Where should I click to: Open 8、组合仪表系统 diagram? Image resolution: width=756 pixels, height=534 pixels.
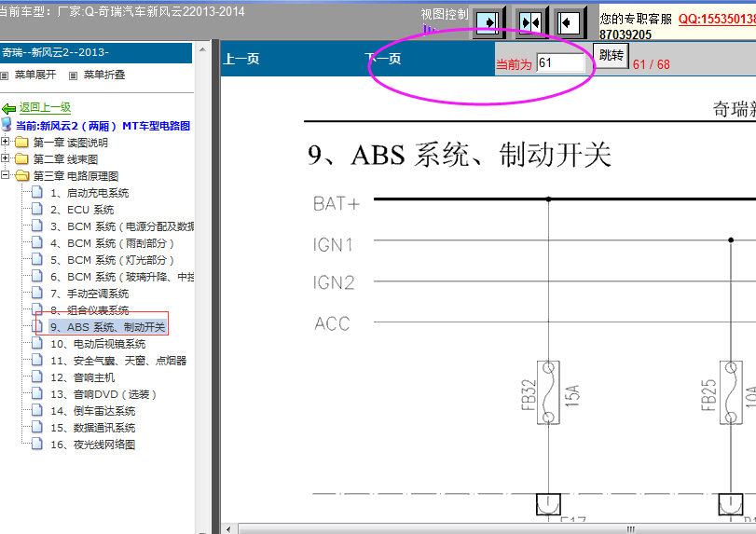89,310
